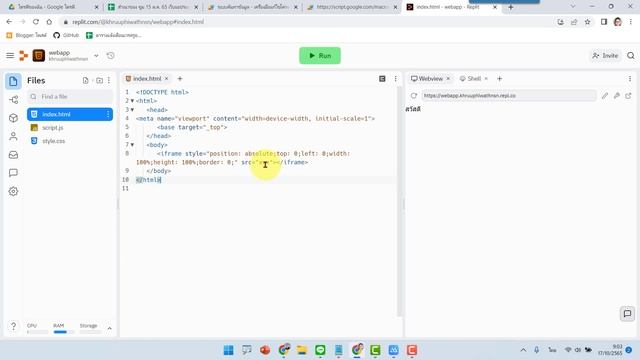Add a new tab in right pane
This screenshot has width=640, height=360.
[500, 78]
